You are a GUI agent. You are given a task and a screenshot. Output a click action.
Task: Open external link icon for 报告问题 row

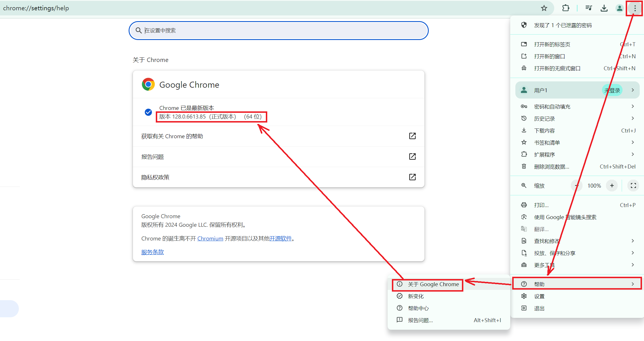412,157
